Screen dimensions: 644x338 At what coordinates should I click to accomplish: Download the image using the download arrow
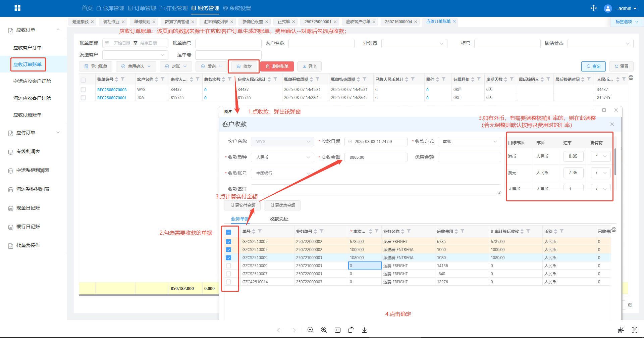tap(364, 330)
